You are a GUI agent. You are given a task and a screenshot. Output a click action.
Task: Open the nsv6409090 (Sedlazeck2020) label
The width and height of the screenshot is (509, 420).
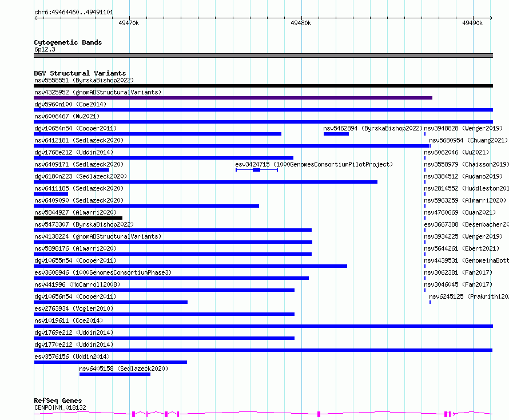click(79, 200)
